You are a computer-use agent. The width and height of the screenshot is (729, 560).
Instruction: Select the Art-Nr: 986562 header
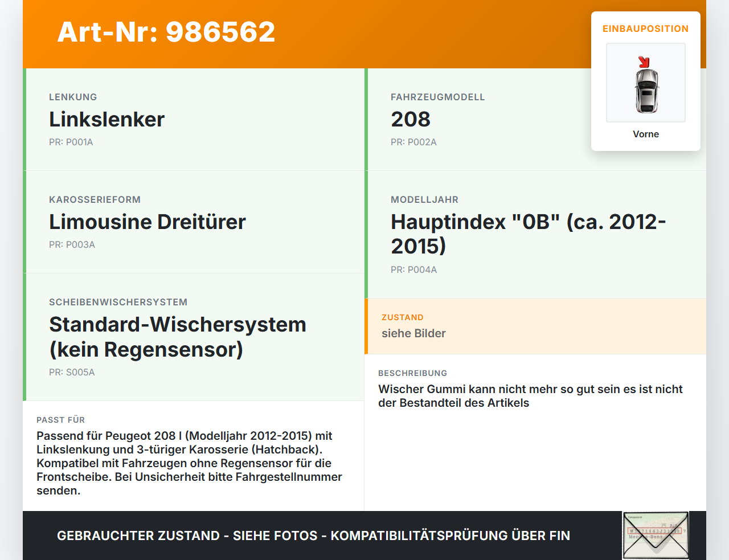tap(166, 32)
